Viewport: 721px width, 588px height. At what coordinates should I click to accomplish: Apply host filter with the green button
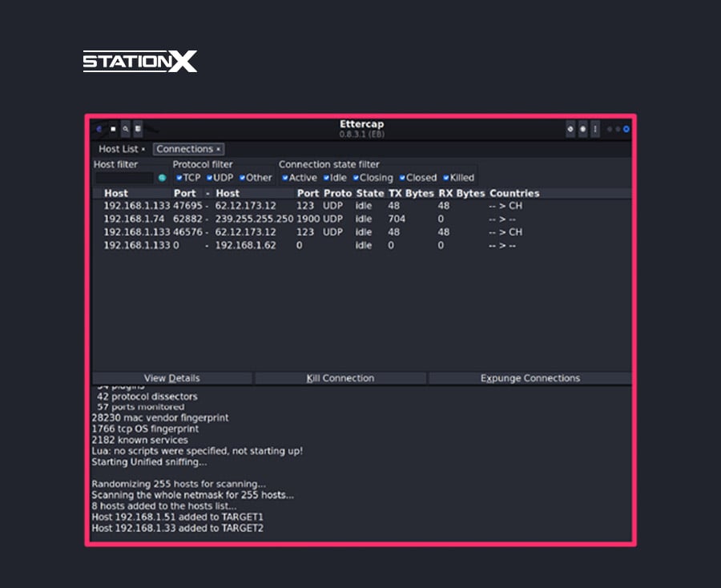(x=162, y=178)
